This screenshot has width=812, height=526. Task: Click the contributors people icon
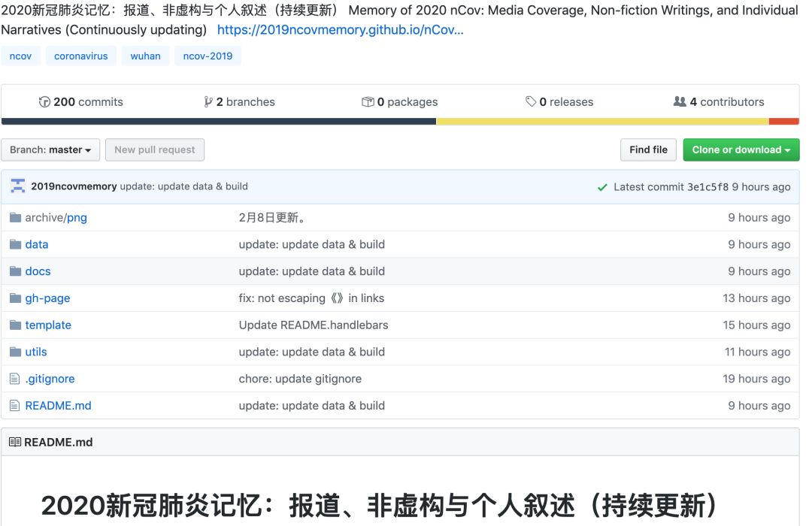click(680, 101)
